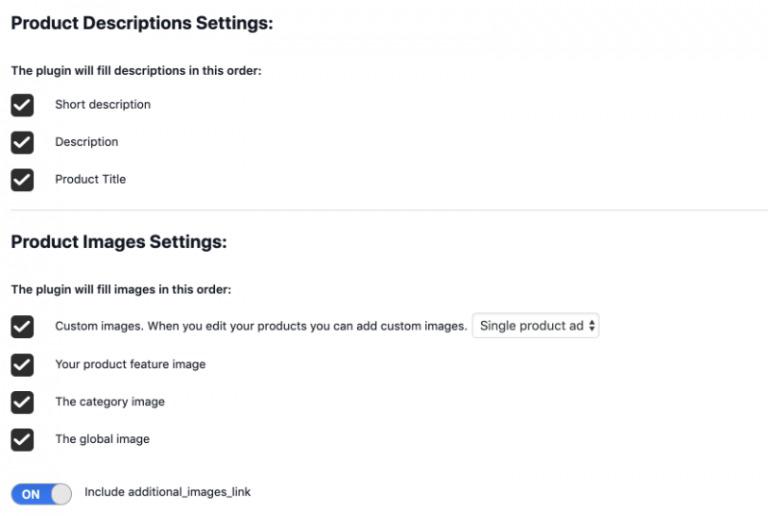Select the Your product feature image label

tap(130, 365)
